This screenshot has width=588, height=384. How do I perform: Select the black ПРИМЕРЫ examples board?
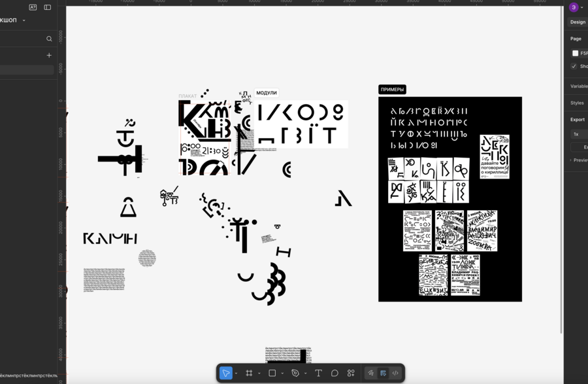tap(450, 200)
